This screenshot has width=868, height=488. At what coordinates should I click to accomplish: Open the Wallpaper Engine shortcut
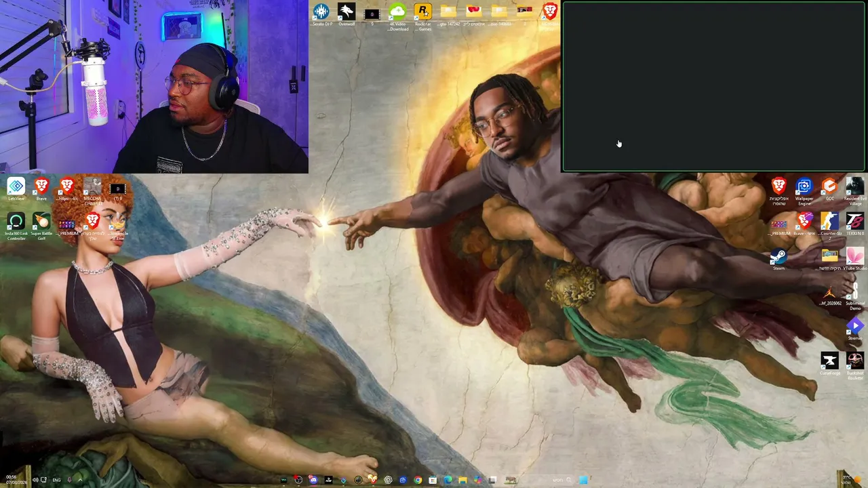[804, 192]
